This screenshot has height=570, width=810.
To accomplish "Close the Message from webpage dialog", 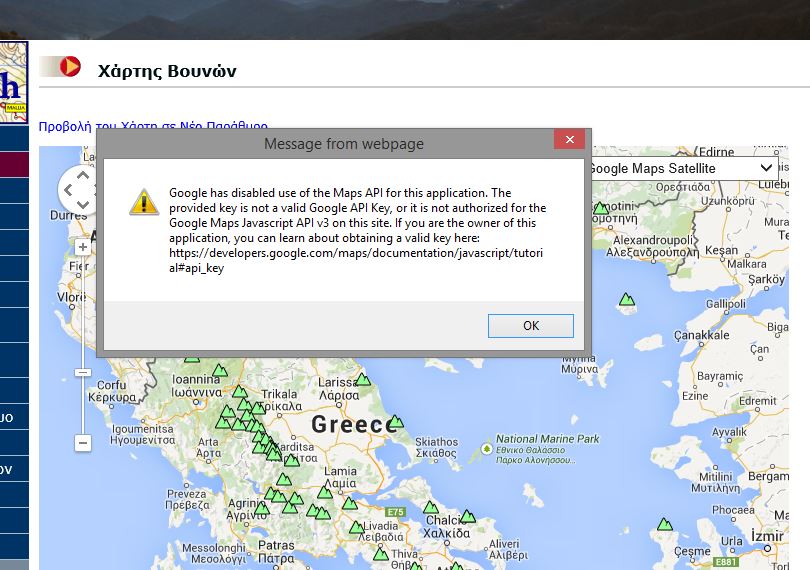I will (x=569, y=141).
